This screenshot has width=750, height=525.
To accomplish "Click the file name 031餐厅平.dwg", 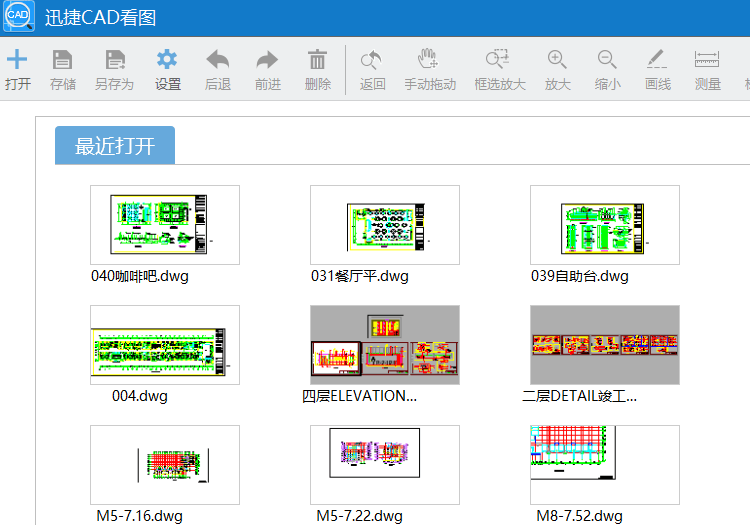I will point(360,276).
